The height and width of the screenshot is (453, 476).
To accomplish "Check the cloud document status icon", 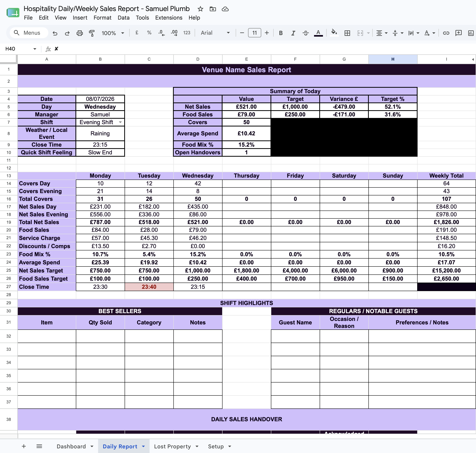I will tap(225, 9).
